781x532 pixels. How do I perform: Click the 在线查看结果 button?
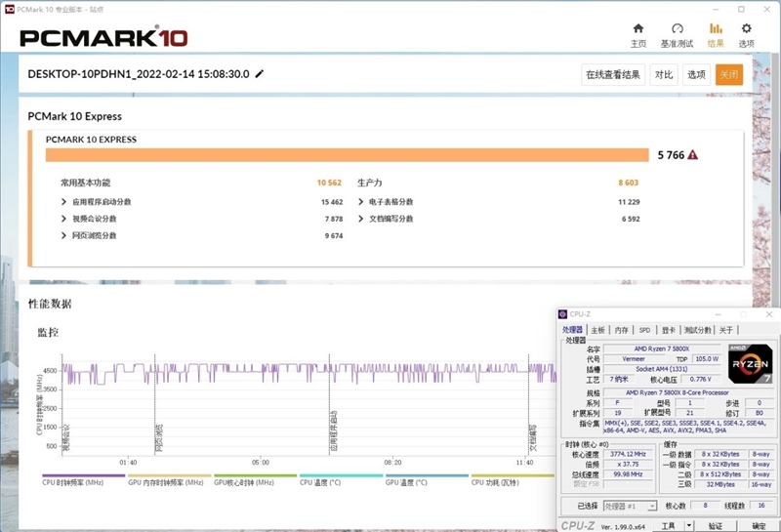(x=613, y=75)
